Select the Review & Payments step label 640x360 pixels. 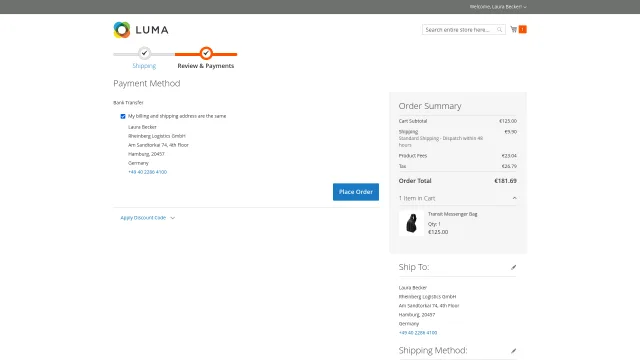[x=206, y=66]
